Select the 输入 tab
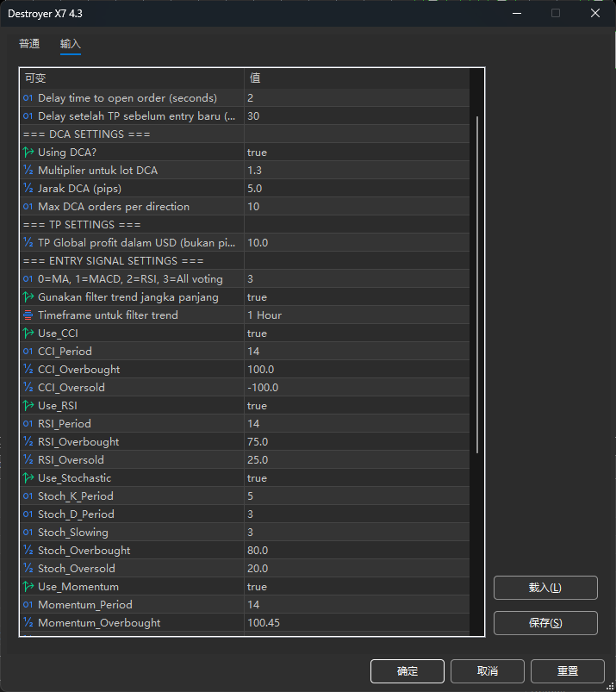This screenshot has height=692, width=616. click(x=71, y=44)
